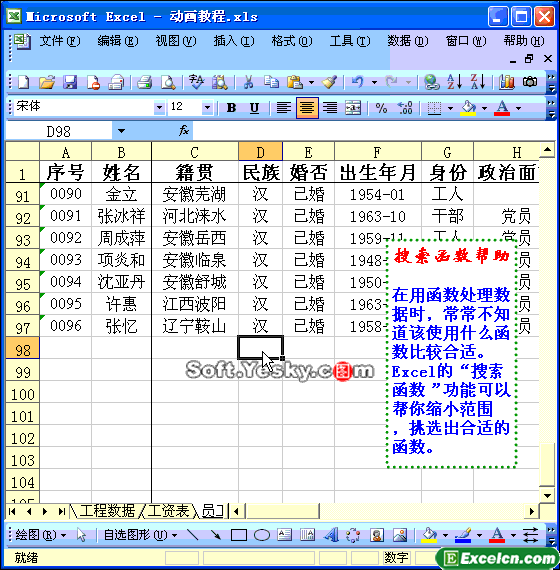Draw a rectangle shape
The image size is (560, 570).
coord(239,535)
